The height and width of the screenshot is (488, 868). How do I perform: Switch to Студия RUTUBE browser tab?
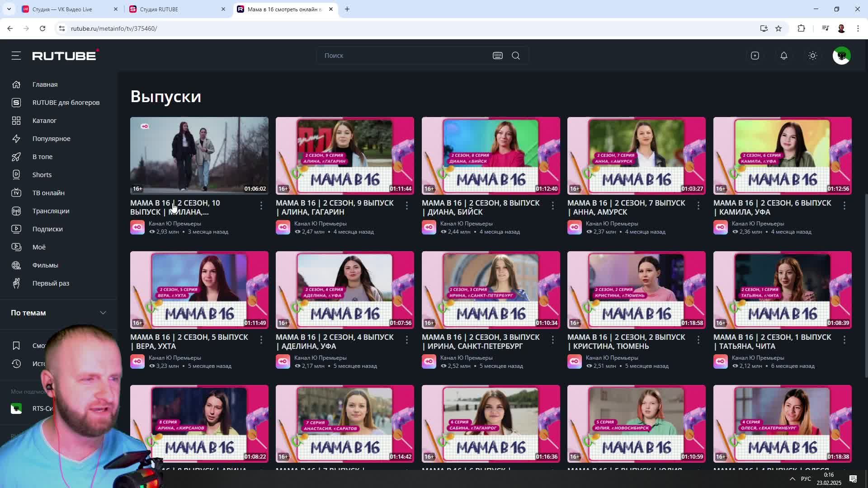177,9
